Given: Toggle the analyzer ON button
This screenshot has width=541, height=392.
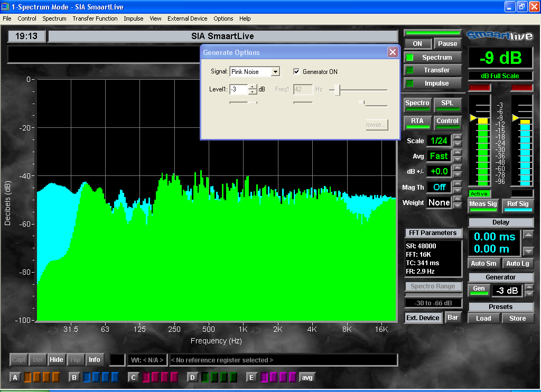Looking at the screenshot, I should [417, 44].
